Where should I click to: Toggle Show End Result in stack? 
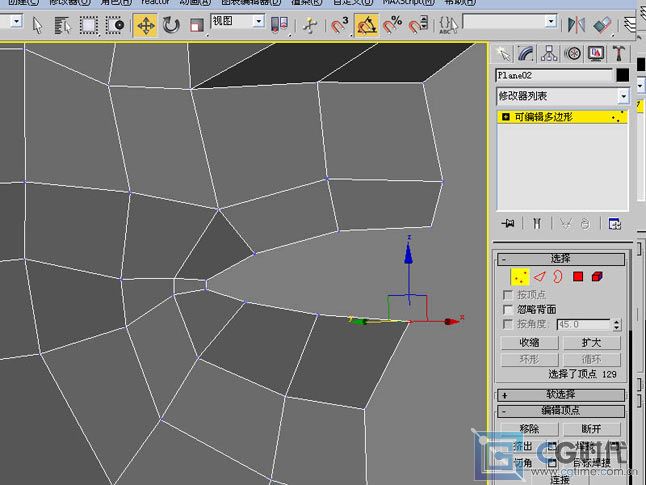pos(537,224)
